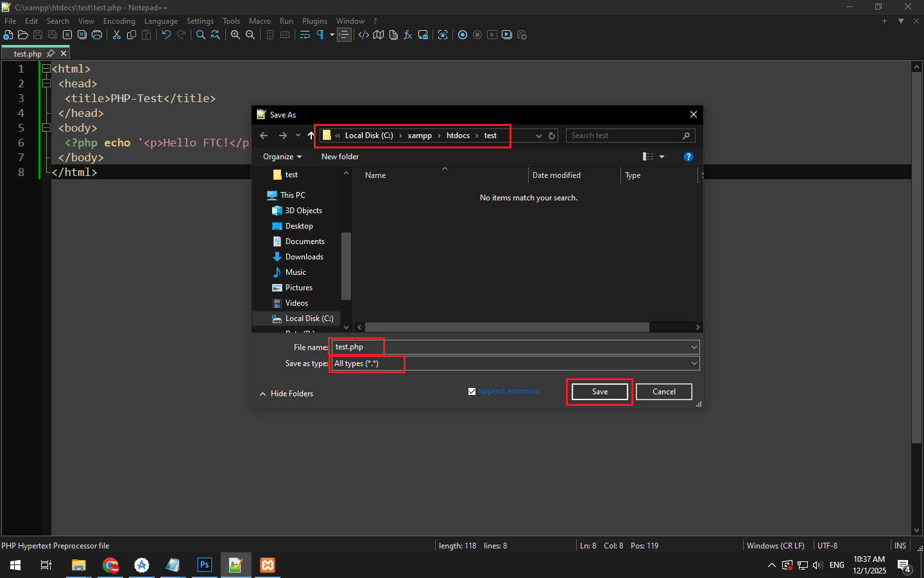The width and height of the screenshot is (924, 578).
Task: Click the Zoom In toolbar icon
Action: (x=235, y=35)
